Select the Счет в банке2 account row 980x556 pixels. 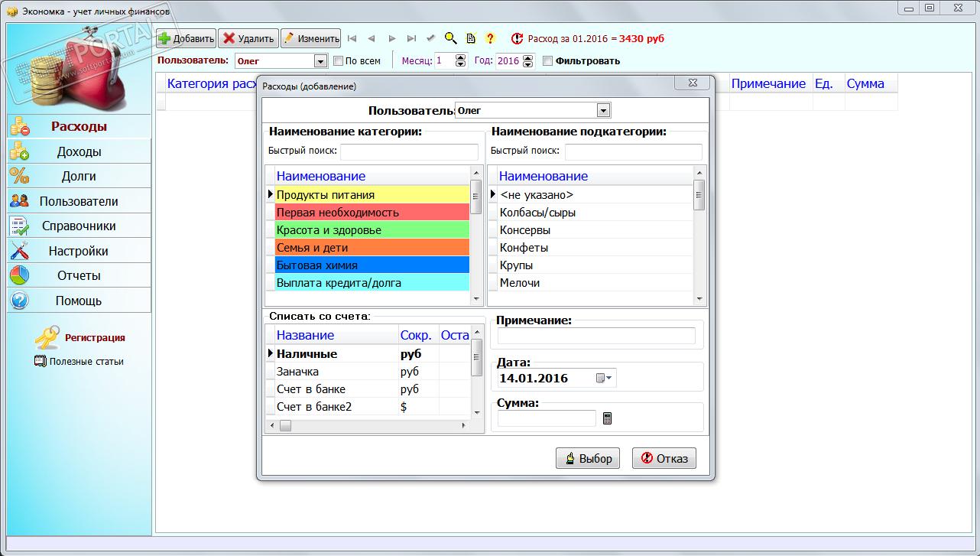(x=372, y=407)
